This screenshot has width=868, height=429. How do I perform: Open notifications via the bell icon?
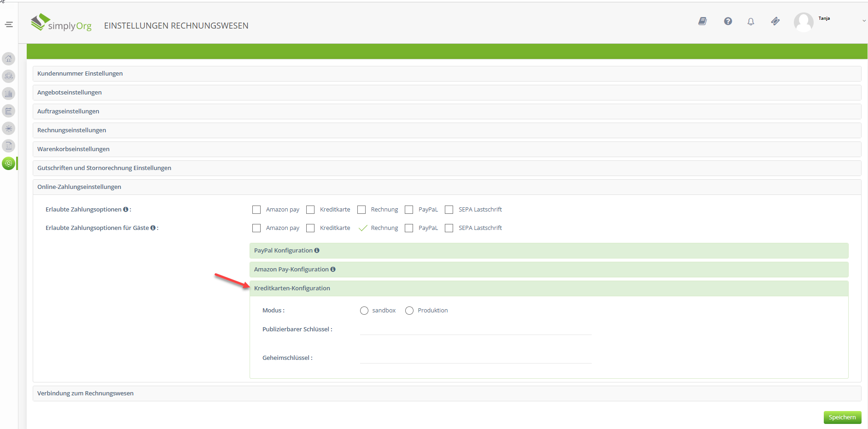(x=751, y=22)
